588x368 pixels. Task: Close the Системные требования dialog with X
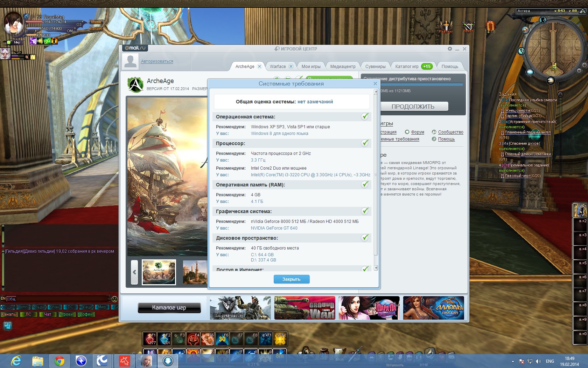tap(375, 83)
